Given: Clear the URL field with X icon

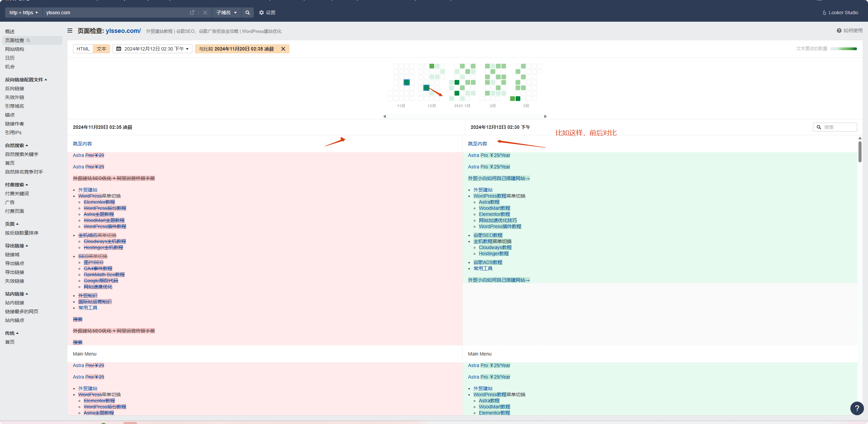Looking at the screenshot, I should (205, 13).
